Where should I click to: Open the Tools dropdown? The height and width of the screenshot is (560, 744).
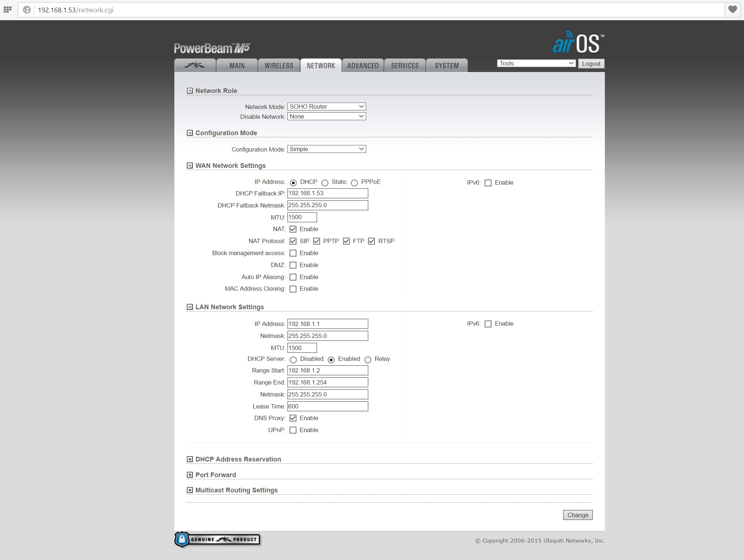[x=536, y=63]
